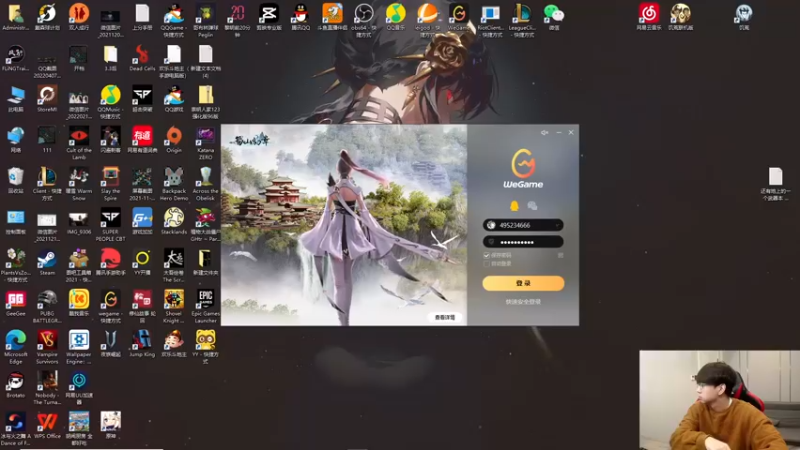Launch the Katana ZERO shortcut
The image size is (800, 450).
pos(205,142)
